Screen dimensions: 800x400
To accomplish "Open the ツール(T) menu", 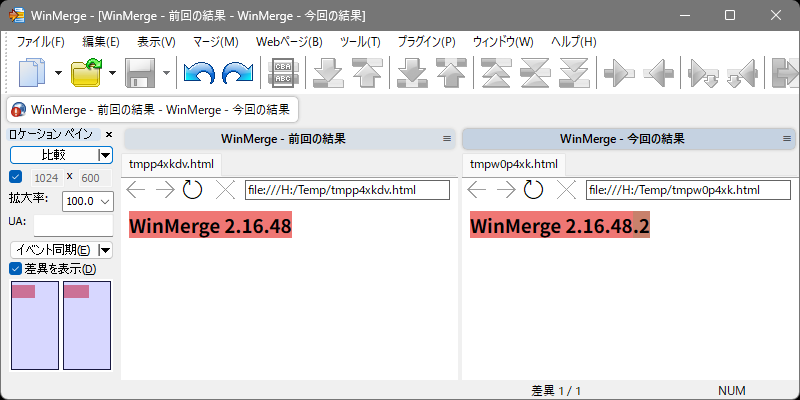I will [x=360, y=42].
